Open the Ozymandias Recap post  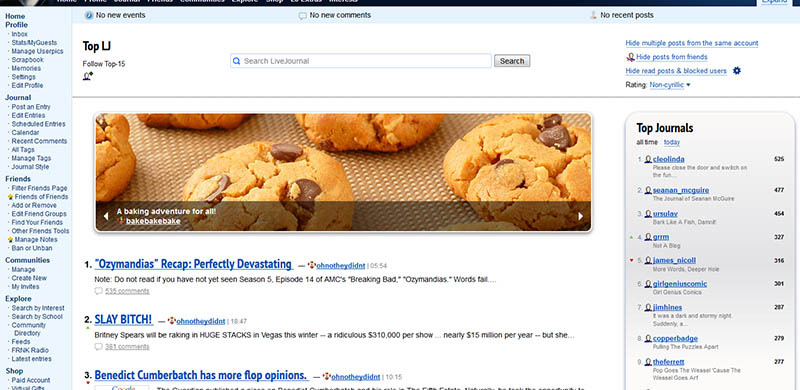pyautogui.click(x=193, y=264)
